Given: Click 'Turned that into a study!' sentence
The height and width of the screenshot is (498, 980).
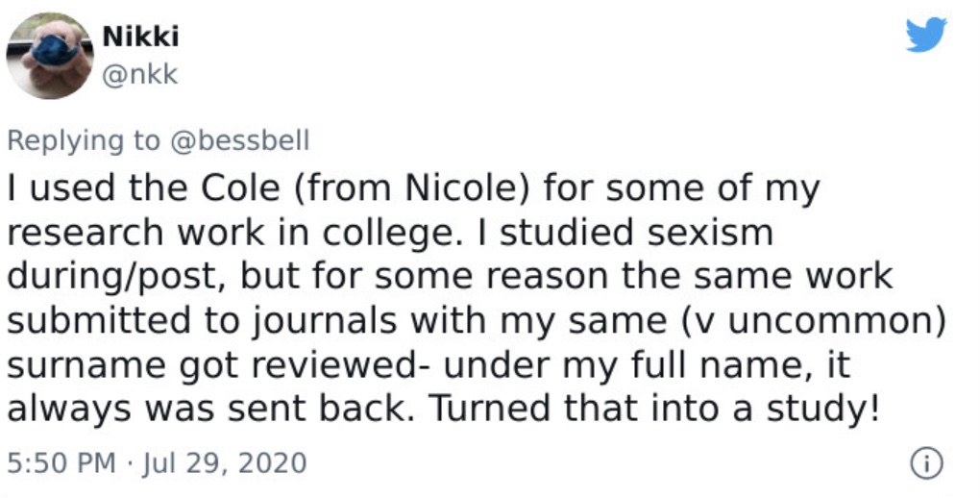Looking at the screenshot, I should pyautogui.click(x=653, y=410).
